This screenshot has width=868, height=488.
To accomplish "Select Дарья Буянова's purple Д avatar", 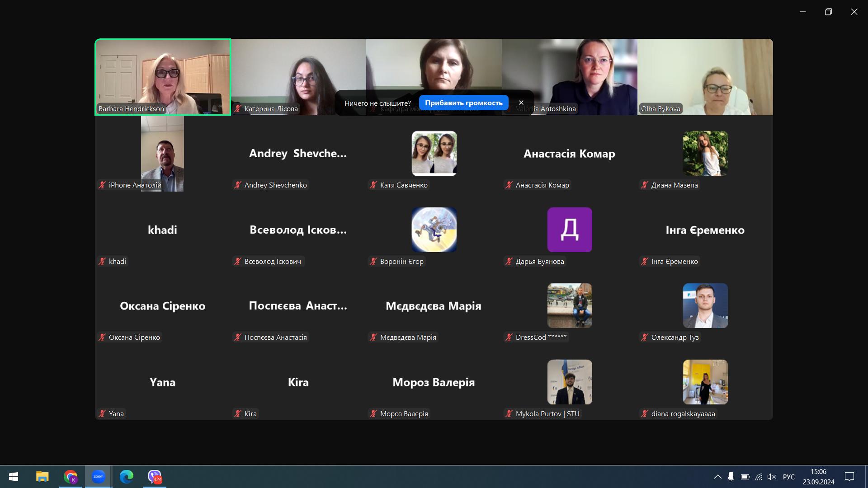I will click(570, 230).
